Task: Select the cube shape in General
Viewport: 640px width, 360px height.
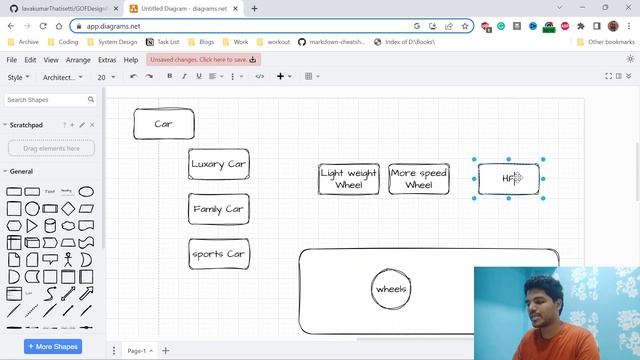Action: click(x=32, y=243)
